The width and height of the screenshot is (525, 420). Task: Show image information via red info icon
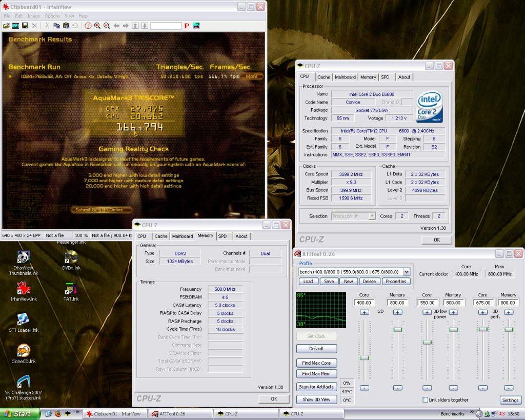tap(88, 26)
